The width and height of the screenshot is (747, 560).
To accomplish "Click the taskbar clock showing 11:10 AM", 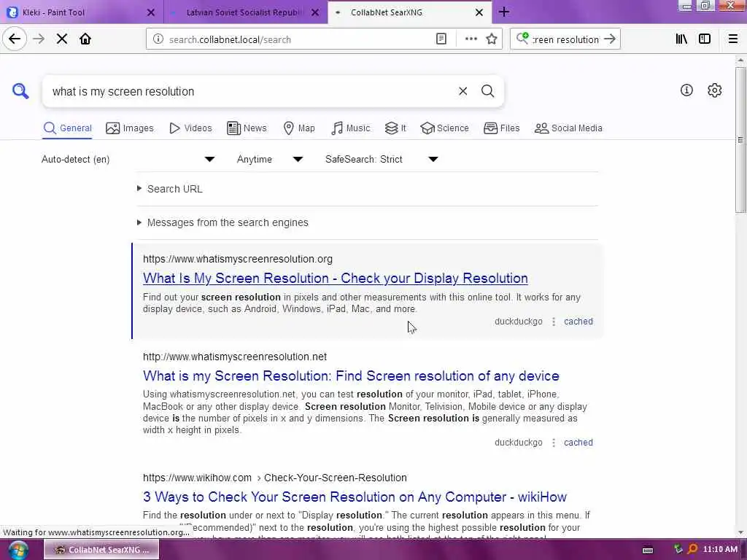I will (x=720, y=550).
